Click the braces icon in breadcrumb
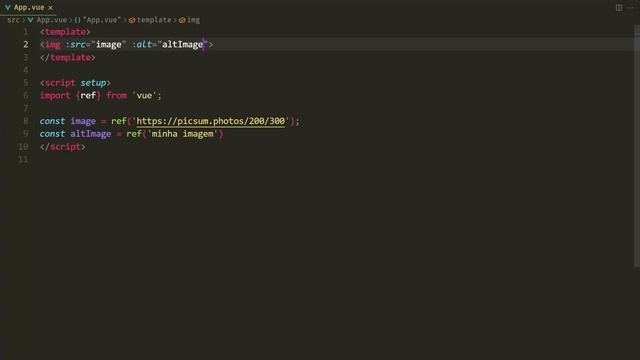This screenshot has height=360, width=640. click(78, 20)
